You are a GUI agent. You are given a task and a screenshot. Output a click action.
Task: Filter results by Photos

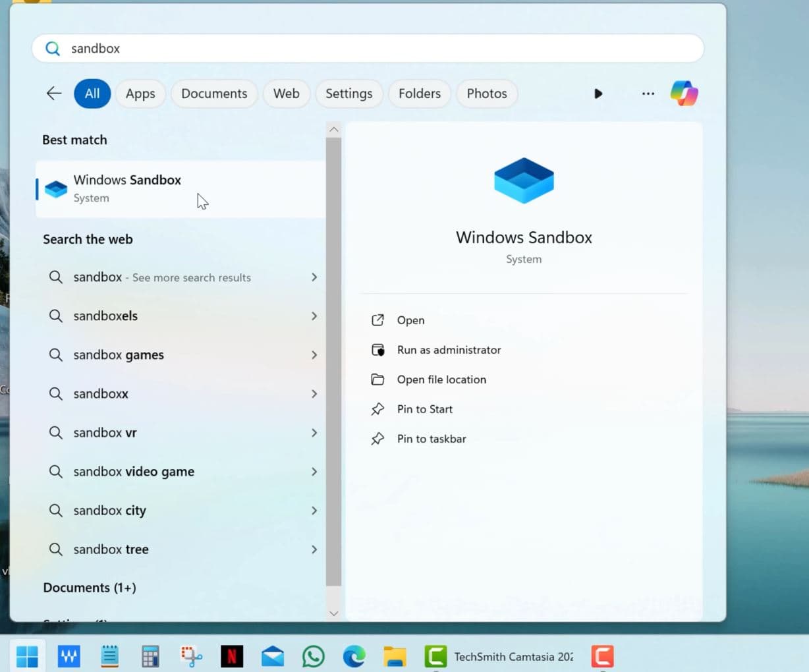(x=487, y=94)
